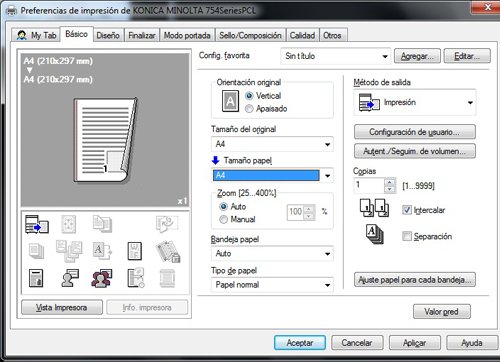Viewport: 500px width, 362px height.
Task: Click the single user authentication icon
Action: point(70,278)
